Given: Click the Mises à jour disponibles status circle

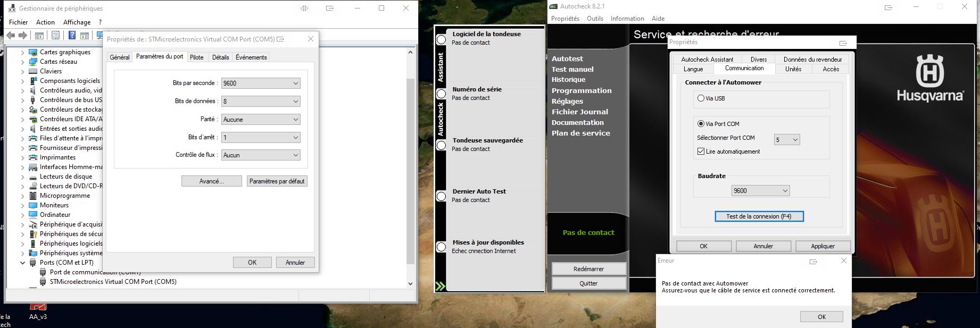Looking at the screenshot, I should tap(441, 247).
